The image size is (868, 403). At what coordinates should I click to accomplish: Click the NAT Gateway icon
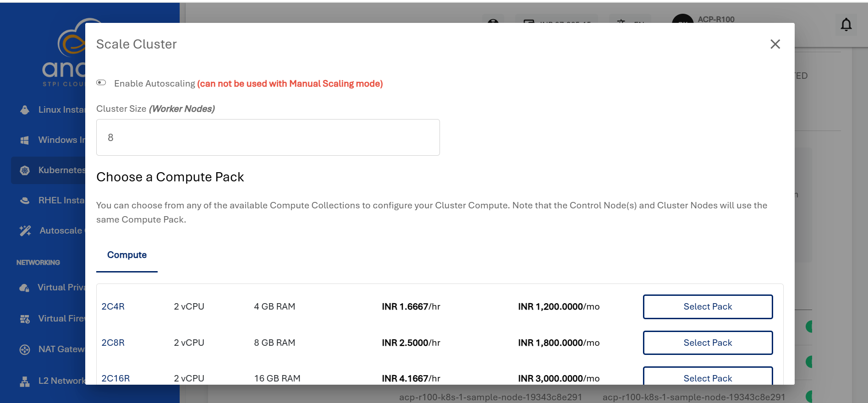tap(25, 349)
